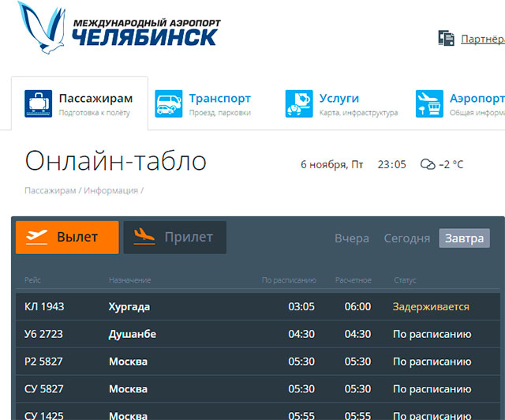Open the Транспорт menu heading

click(x=219, y=99)
